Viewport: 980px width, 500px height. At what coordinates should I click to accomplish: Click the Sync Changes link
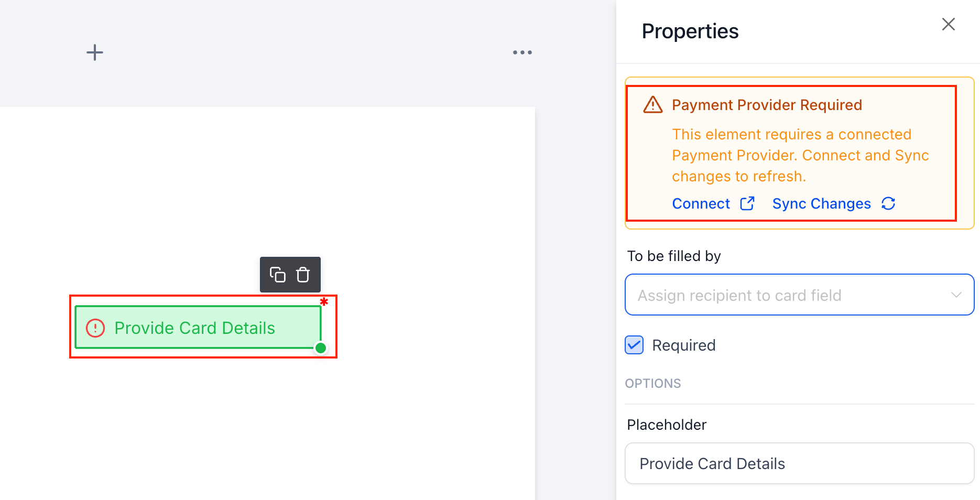(x=821, y=203)
